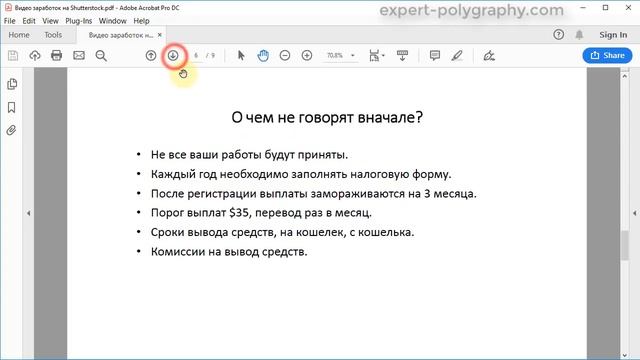The image size is (640, 360).
Task: Open the Attachments paperclip panel
Action: tap(11, 130)
